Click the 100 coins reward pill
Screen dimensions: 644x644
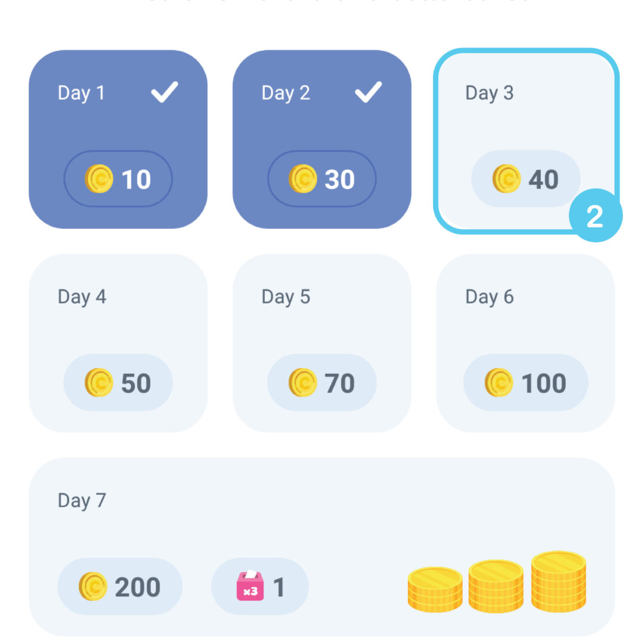(526, 383)
